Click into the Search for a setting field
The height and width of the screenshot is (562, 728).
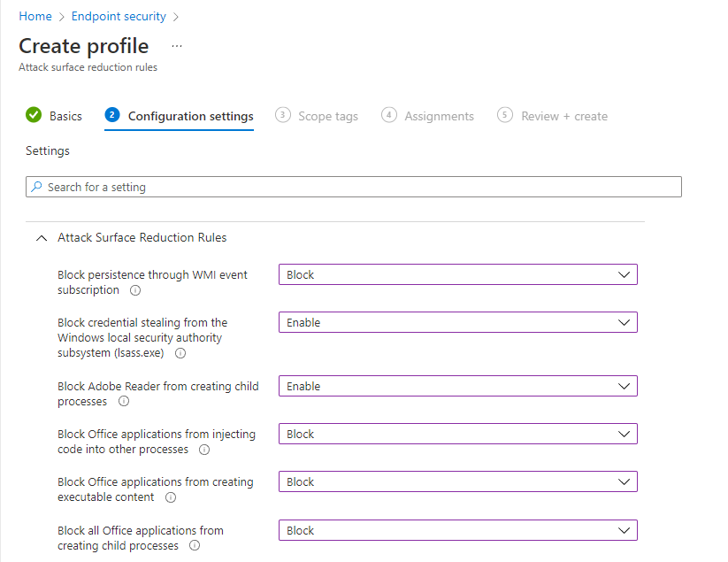click(x=354, y=187)
